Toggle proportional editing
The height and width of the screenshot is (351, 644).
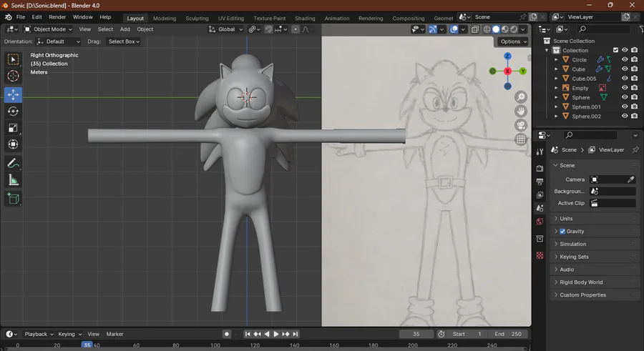click(296, 29)
